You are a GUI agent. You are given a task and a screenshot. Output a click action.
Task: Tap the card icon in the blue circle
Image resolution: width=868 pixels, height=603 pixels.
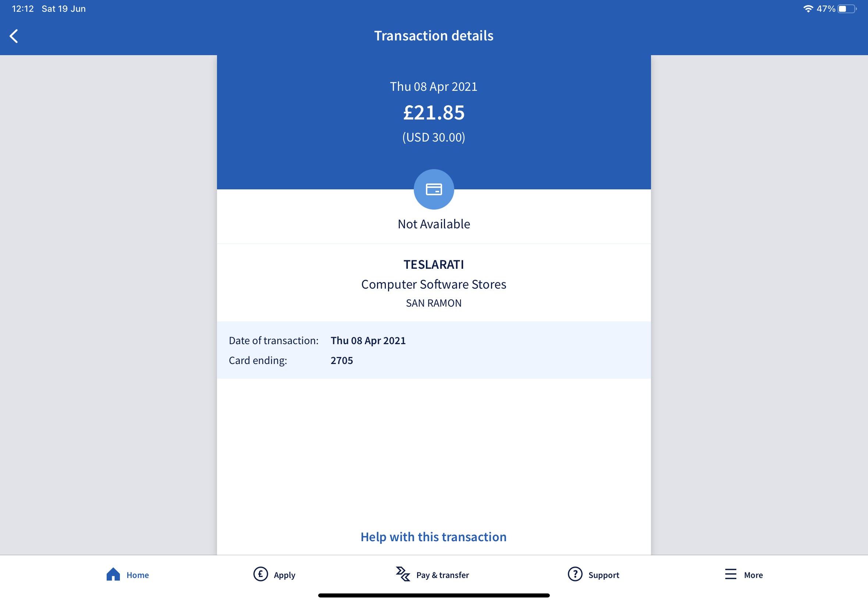tap(434, 189)
